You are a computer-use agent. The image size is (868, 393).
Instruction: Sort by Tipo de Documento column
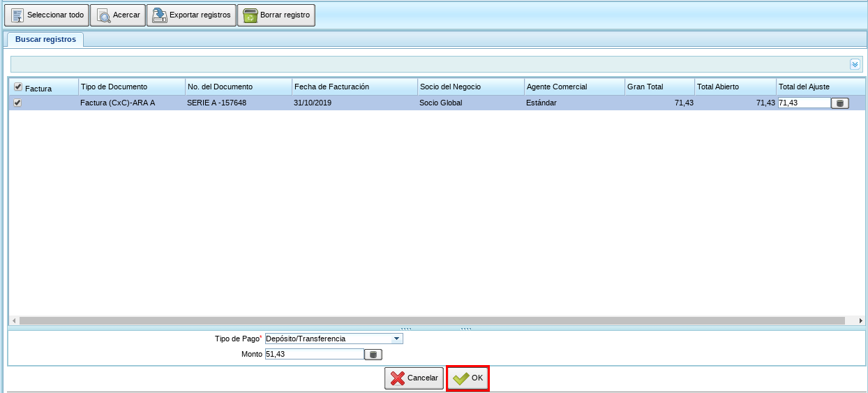131,87
